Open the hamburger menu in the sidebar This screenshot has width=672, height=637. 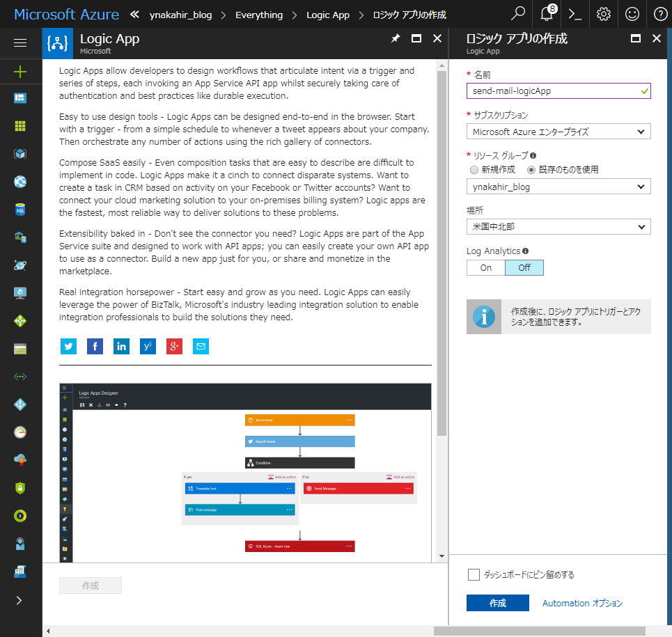pyautogui.click(x=20, y=43)
